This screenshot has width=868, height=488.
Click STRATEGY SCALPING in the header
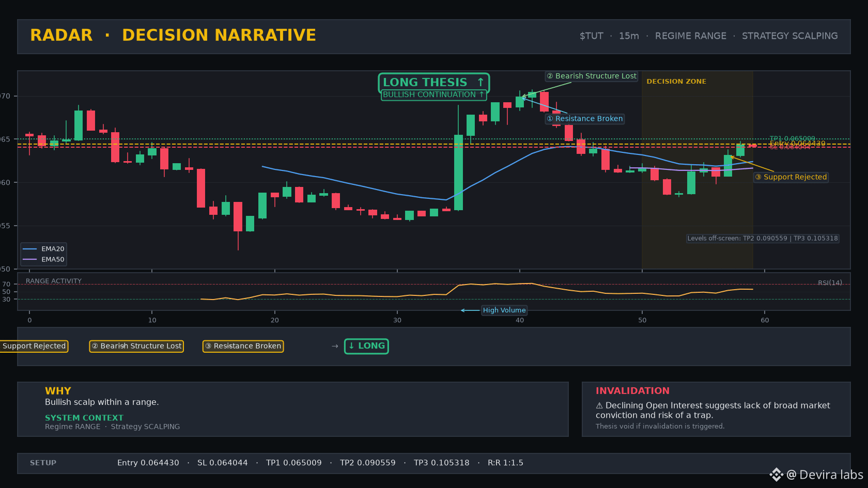[x=790, y=36]
